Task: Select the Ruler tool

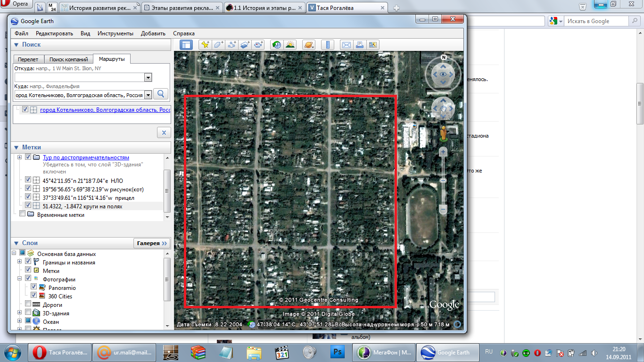Action: (x=327, y=45)
